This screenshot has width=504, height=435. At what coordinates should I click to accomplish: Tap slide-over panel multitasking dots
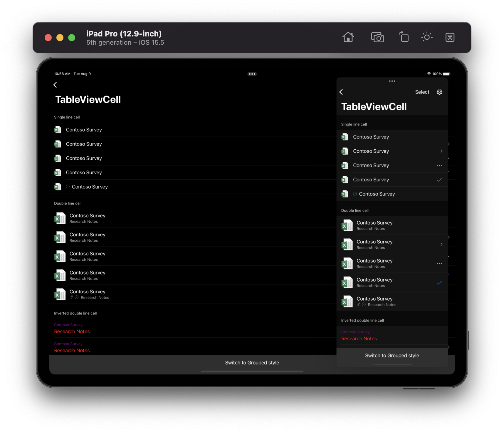coord(392,81)
